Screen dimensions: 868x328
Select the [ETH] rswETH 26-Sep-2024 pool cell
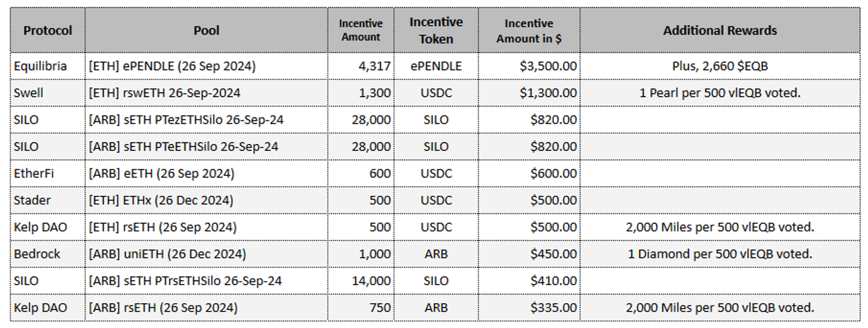[164, 93]
